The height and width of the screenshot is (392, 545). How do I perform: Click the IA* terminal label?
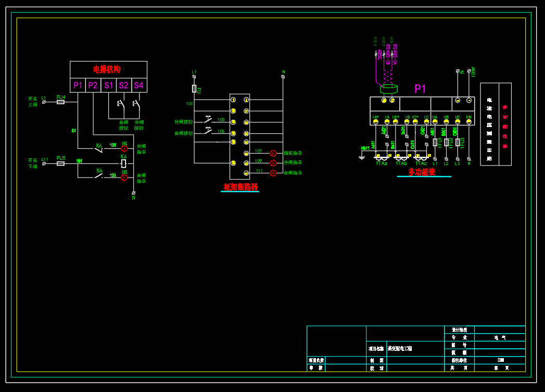click(376, 118)
